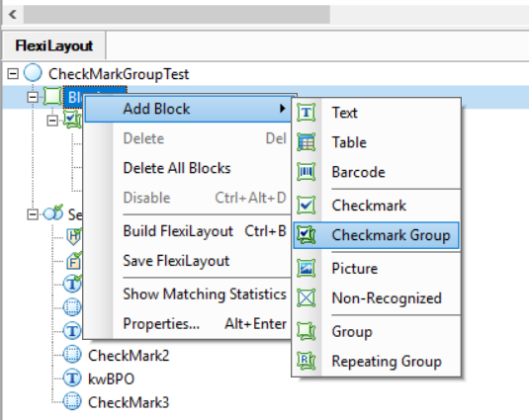Collapse the CheckMarkGroupTest root node
Viewport: 529px width, 420px height.
13,74
